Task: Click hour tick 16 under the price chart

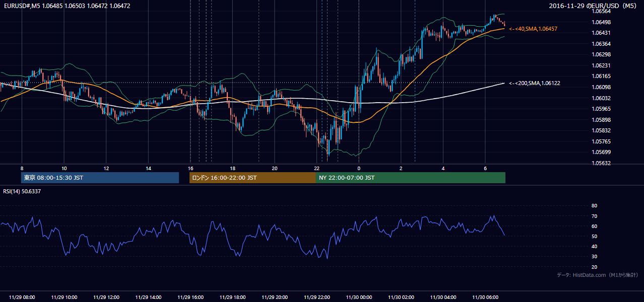Action: (190, 168)
